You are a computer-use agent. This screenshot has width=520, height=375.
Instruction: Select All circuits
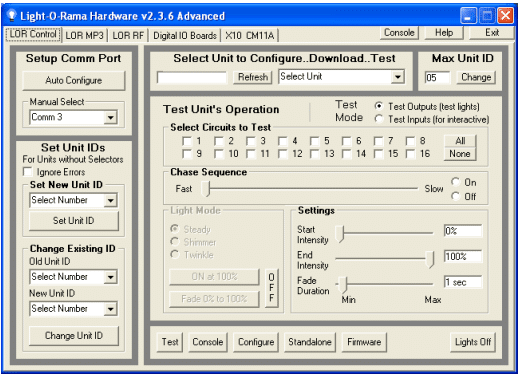[x=460, y=141]
